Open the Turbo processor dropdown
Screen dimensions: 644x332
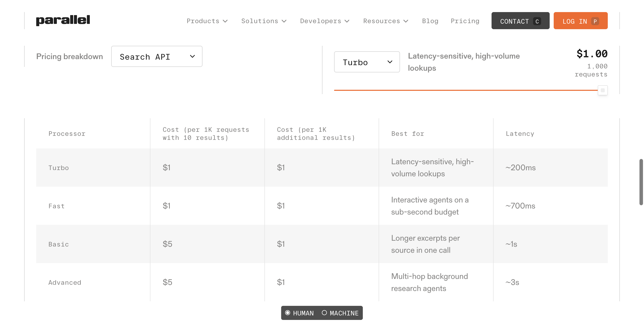pyautogui.click(x=367, y=62)
